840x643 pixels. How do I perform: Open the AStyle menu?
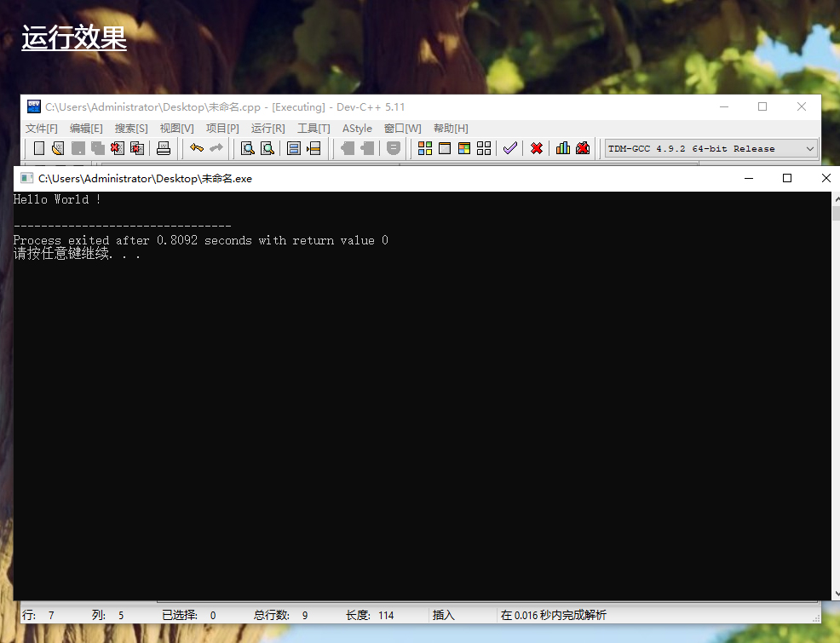pos(357,129)
